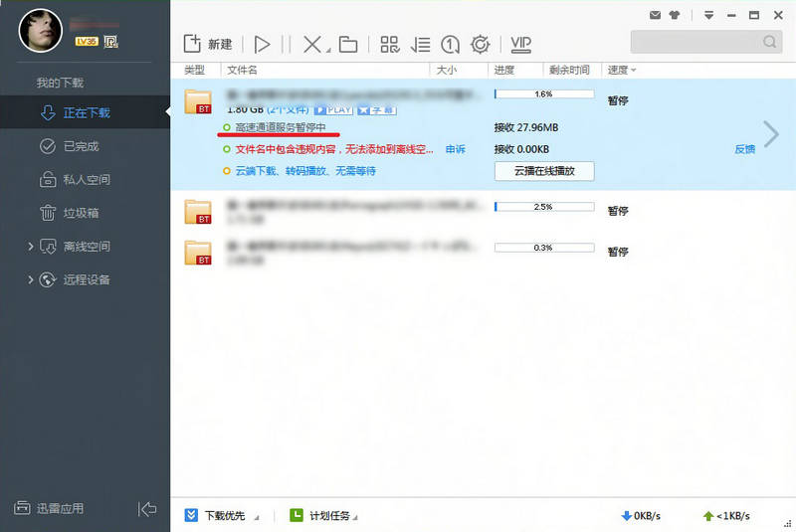Click the 新建 new task button
This screenshot has height=532, width=796.
208,44
